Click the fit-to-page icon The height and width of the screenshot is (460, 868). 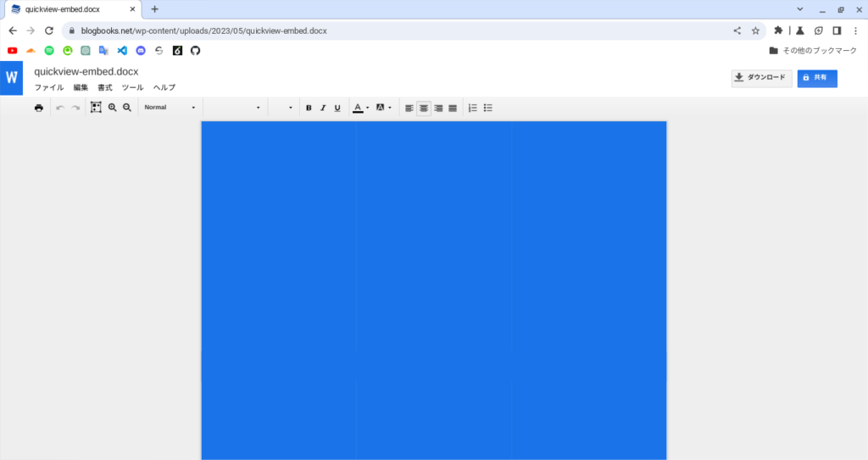click(96, 108)
